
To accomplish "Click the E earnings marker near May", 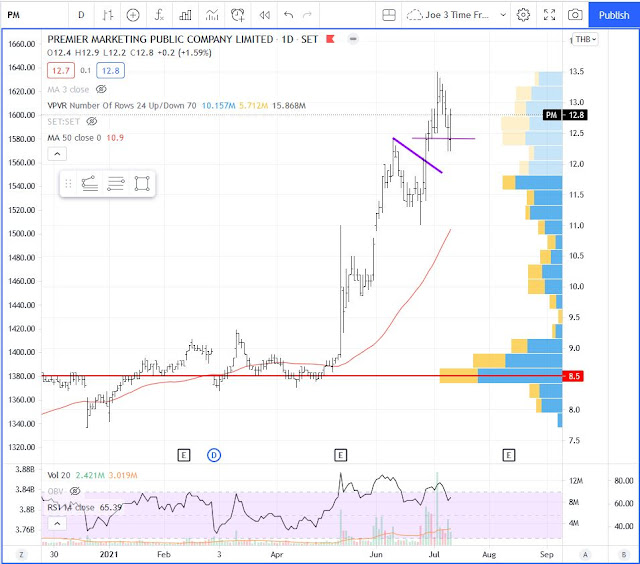I will point(341,455).
